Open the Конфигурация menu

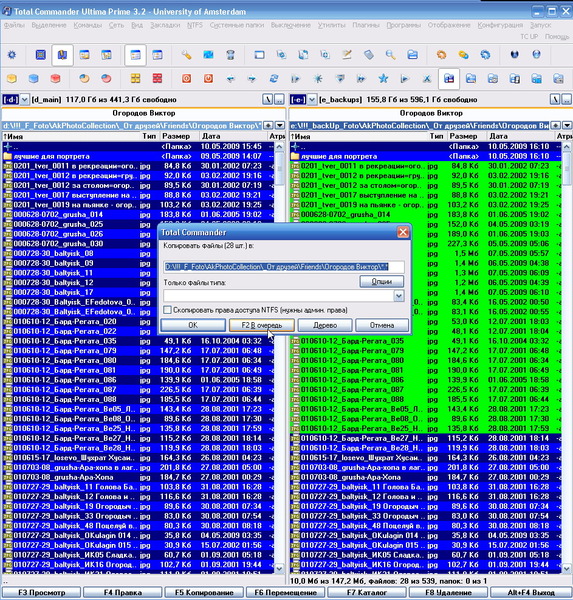click(x=500, y=25)
